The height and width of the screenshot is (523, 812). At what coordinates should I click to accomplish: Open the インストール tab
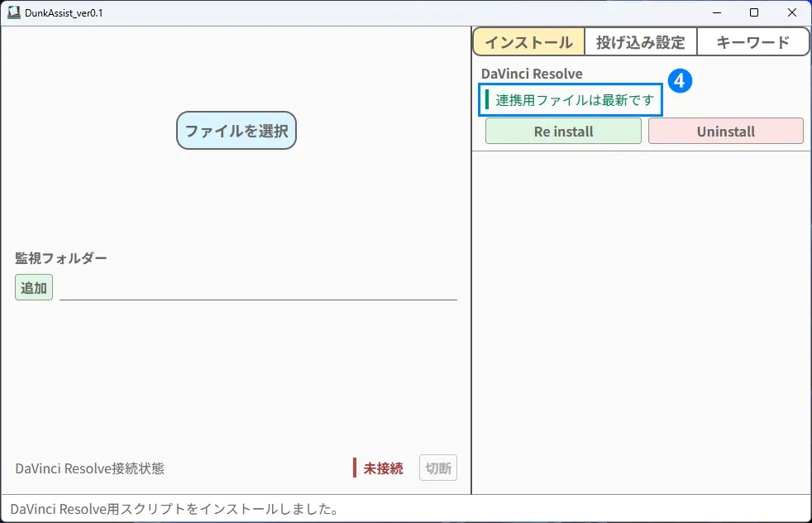click(x=528, y=42)
